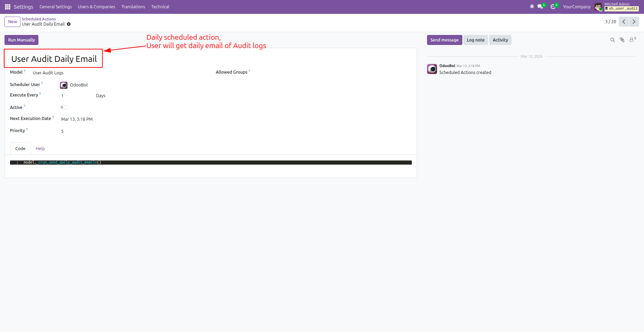Open the Mitchell Admin user menu
The height and width of the screenshot is (332, 644).
coord(617,7)
